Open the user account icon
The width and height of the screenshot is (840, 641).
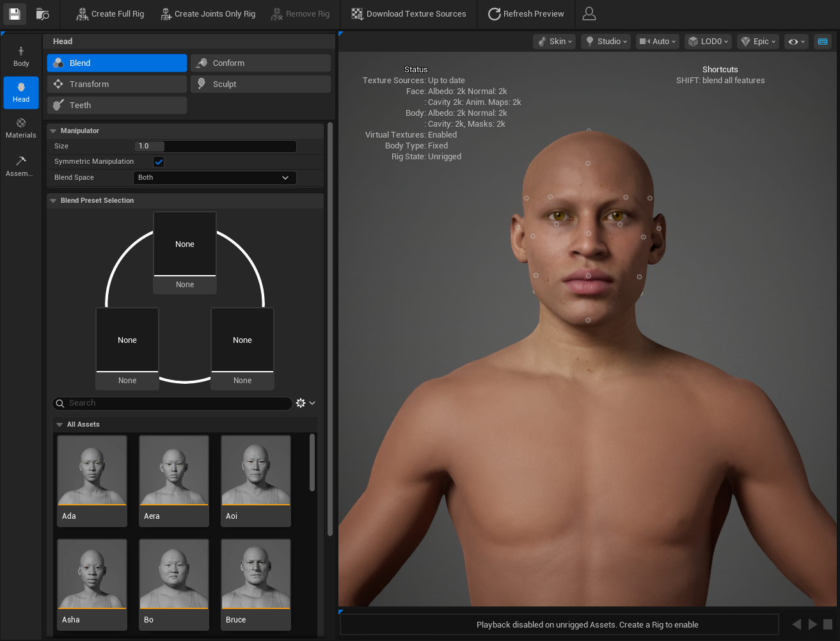coord(589,13)
